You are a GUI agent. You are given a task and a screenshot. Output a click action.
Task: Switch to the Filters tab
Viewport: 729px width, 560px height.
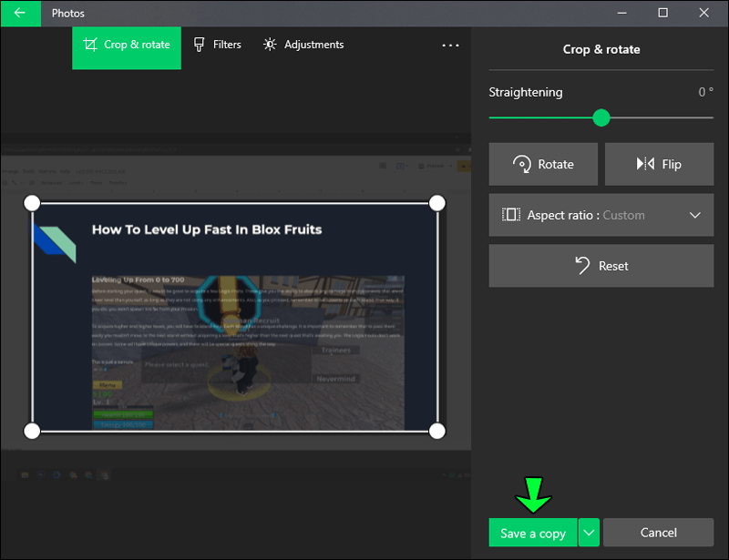tap(217, 45)
